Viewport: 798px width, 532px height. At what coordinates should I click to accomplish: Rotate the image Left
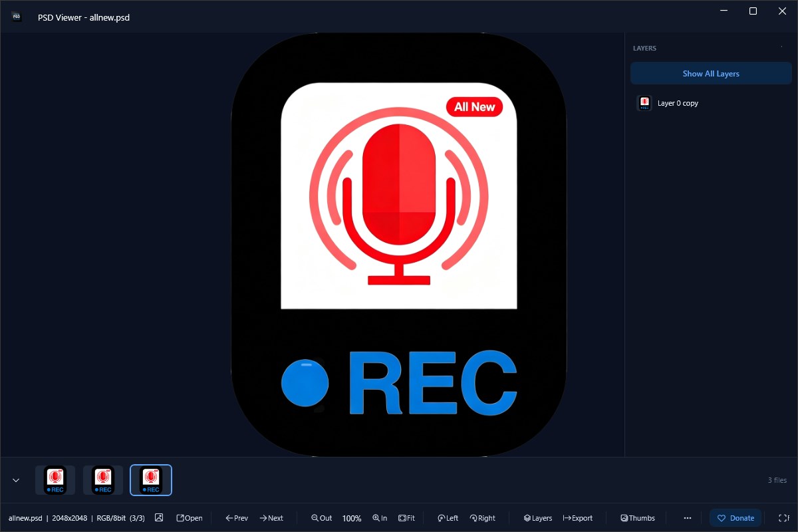[448, 518]
